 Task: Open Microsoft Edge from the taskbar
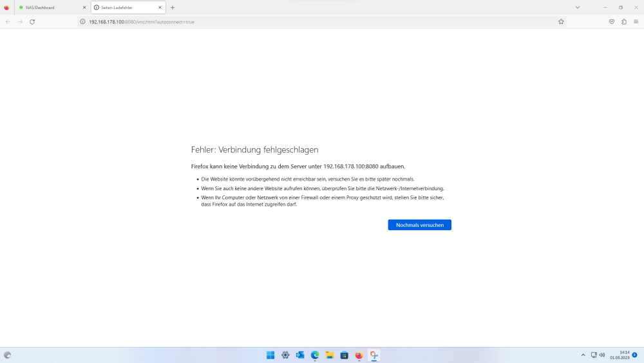[315, 355]
